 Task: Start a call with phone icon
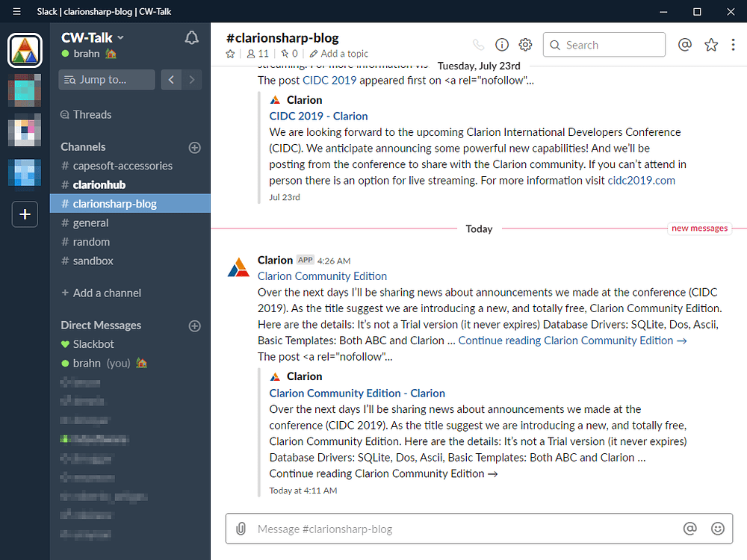(478, 45)
